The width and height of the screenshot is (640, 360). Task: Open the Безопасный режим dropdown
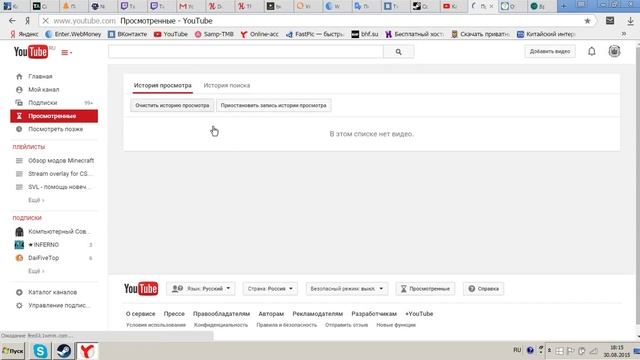[x=347, y=289]
